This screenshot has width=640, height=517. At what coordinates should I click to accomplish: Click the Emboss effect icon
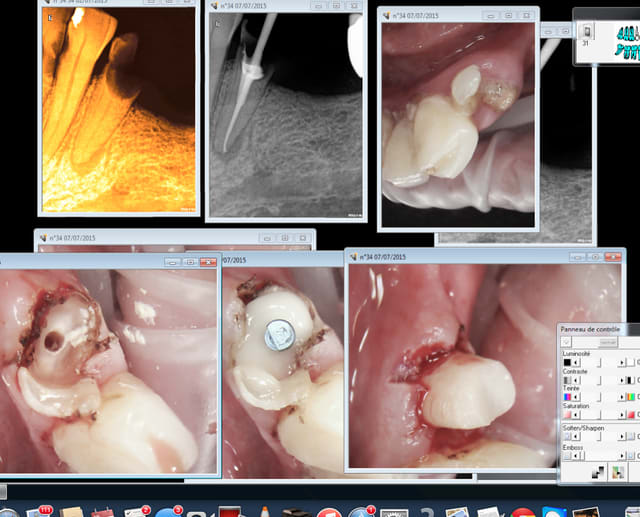tap(567, 456)
